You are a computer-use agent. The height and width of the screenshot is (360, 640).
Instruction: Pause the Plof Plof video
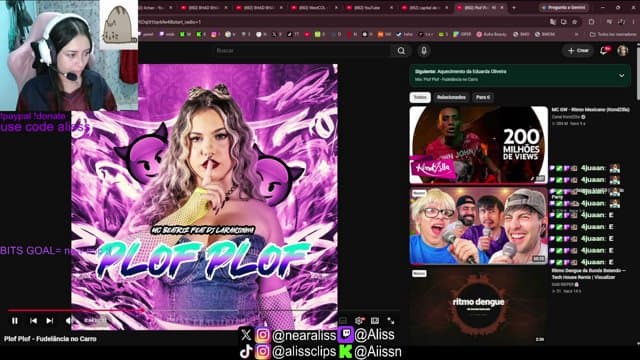tap(15, 321)
